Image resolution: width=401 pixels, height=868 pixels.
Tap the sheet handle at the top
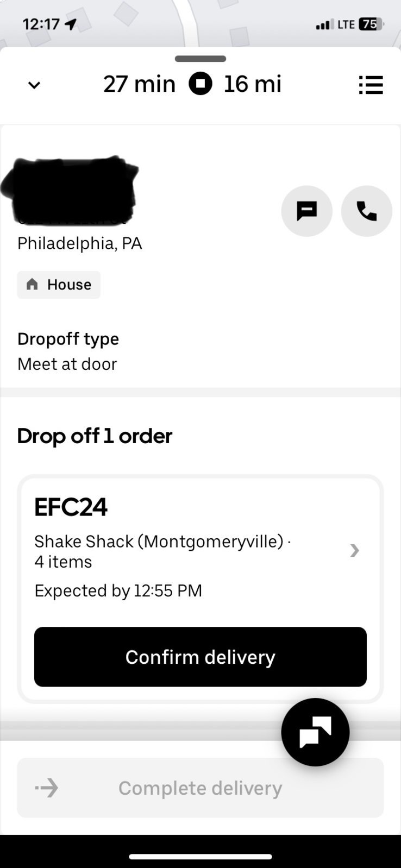(x=200, y=59)
